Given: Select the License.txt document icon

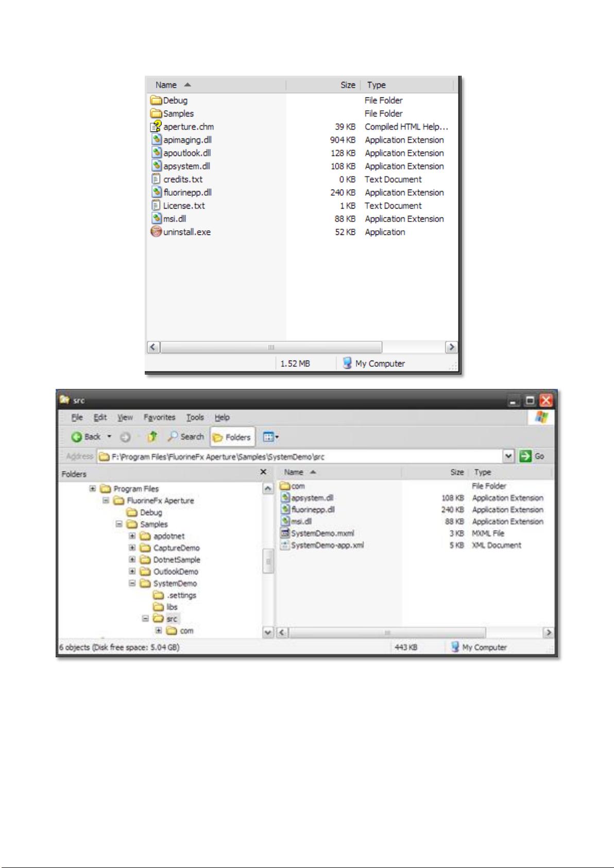Looking at the screenshot, I should point(156,206).
